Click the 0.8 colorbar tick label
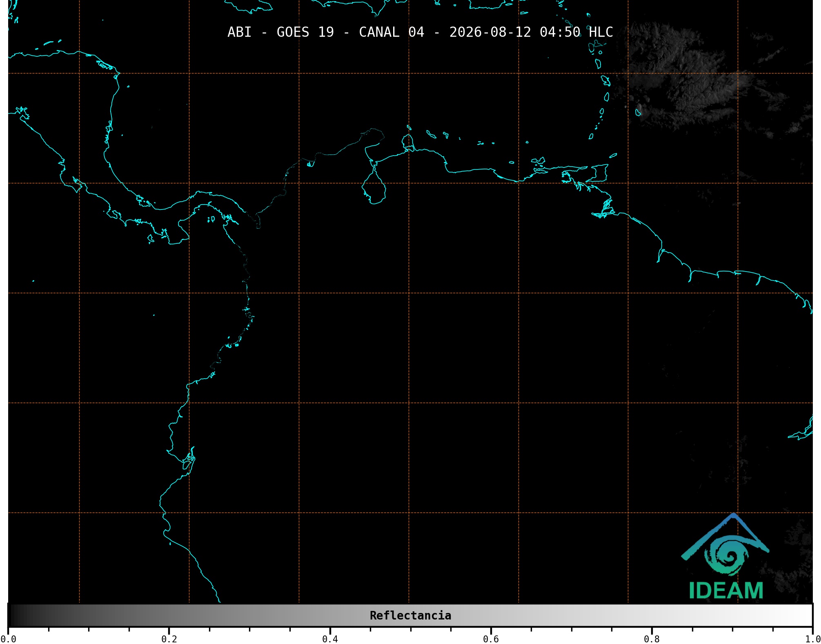 [652, 639]
